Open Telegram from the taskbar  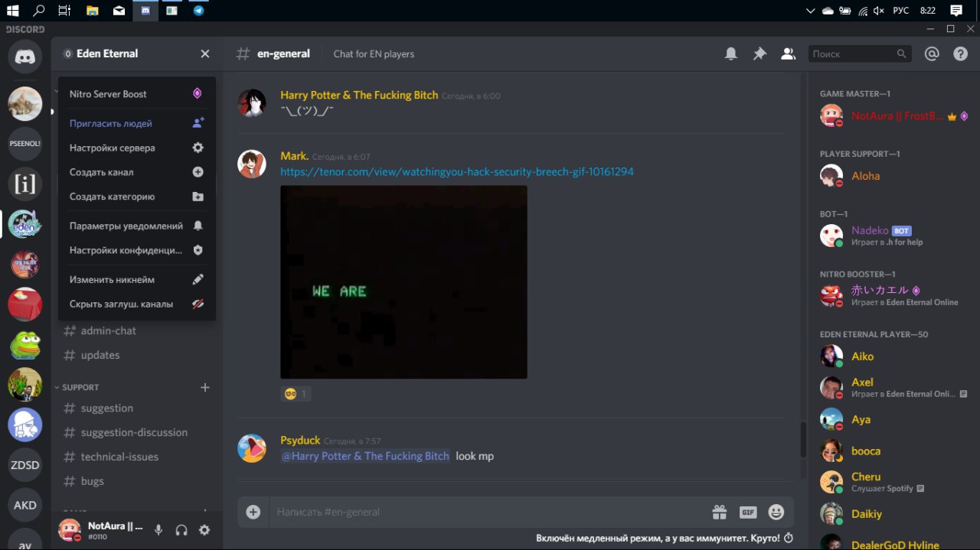[x=199, y=11]
